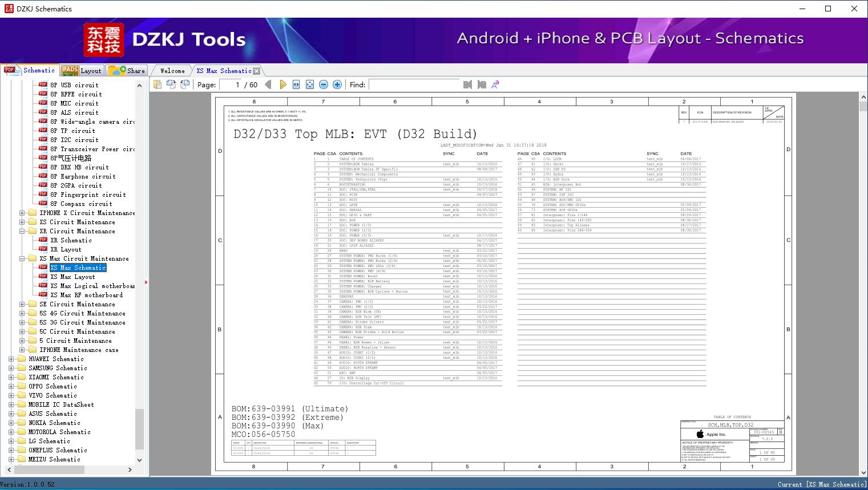Click the Find search text box
Viewport: 868px width, 490px height.
[414, 84]
